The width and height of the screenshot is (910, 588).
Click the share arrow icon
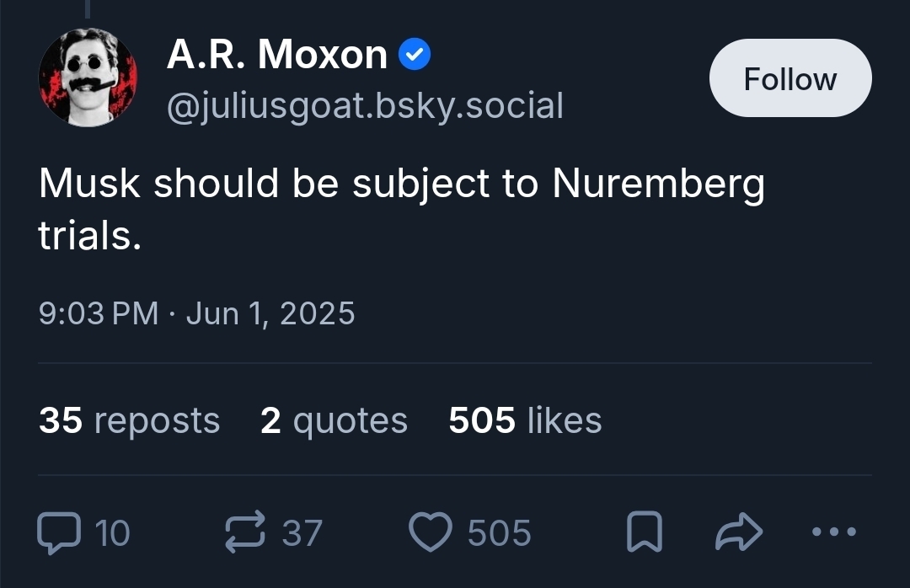738,532
